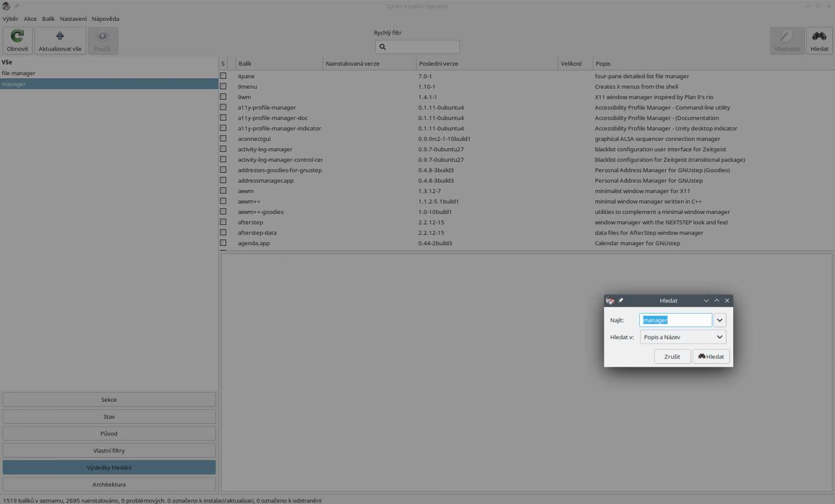Toggle checkbox for 9wm package
The height and width of the screenshot is (504, 835).
(x=223, y=97)
